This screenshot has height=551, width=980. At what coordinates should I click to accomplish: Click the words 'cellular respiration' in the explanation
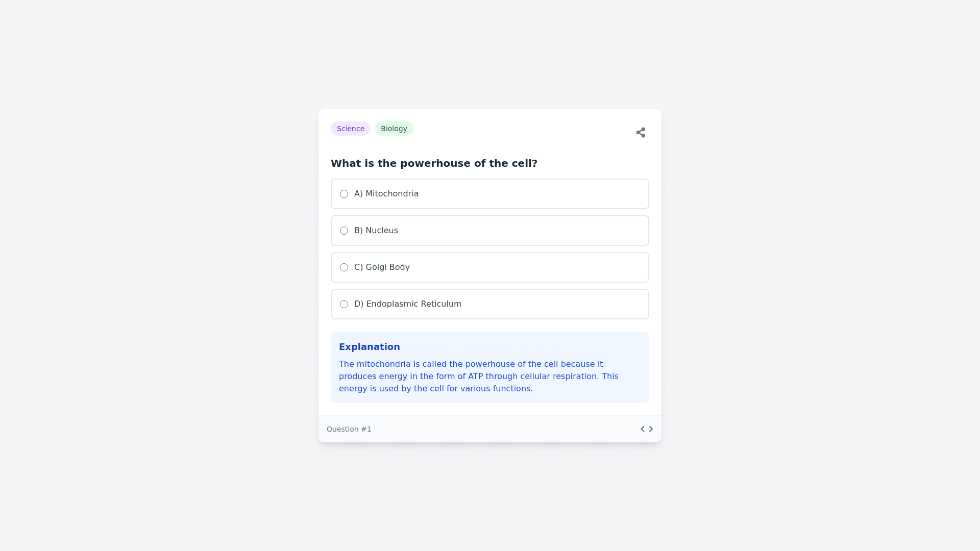pyautogui.click(x=559, y=377)
